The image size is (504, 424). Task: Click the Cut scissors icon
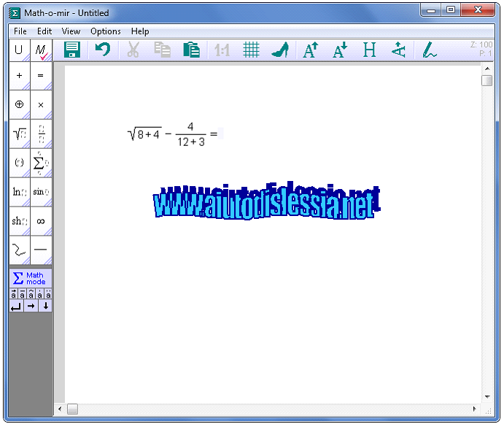point(133,50)
